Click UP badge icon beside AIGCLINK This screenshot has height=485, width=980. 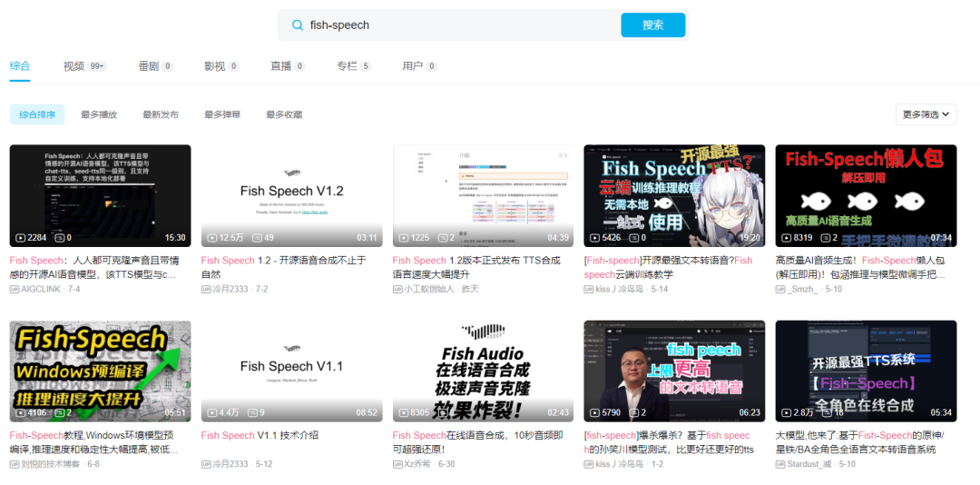click(x=15, y=289)
